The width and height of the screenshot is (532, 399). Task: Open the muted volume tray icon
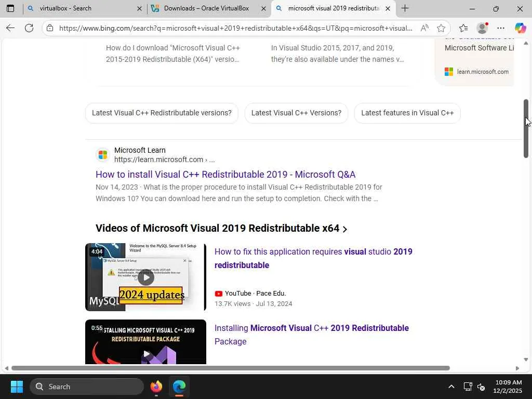point(481,387)
